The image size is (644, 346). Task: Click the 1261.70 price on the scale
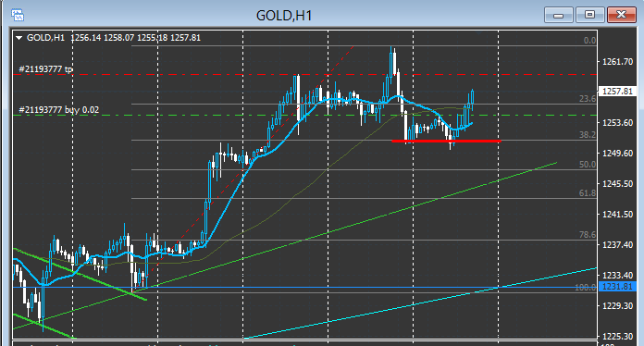(618, 62)
